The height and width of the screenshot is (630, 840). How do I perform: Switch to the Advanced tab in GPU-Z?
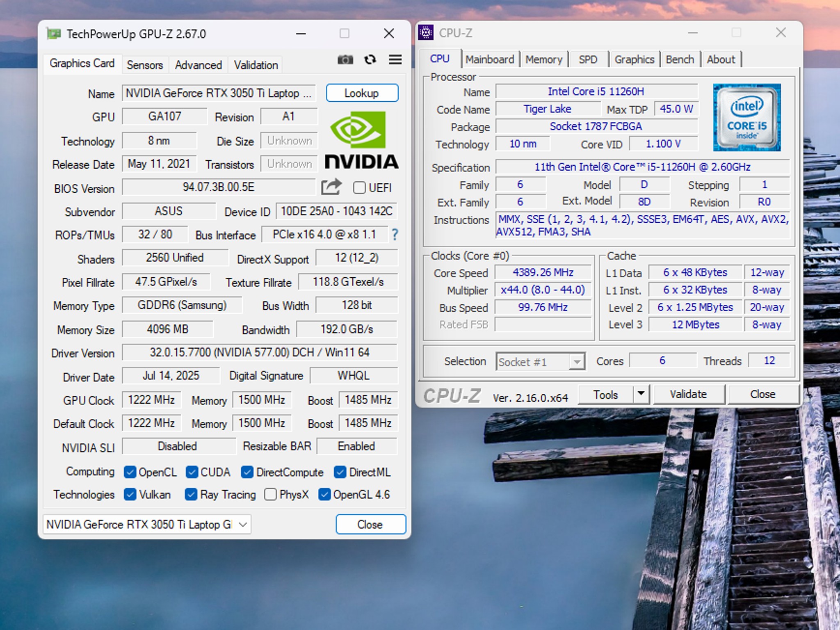(199, 65)
